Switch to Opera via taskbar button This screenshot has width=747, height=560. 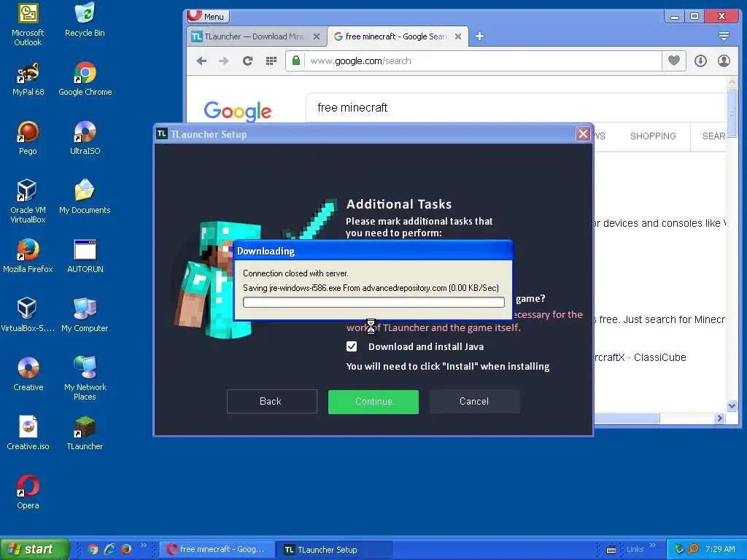pos(217,549)
